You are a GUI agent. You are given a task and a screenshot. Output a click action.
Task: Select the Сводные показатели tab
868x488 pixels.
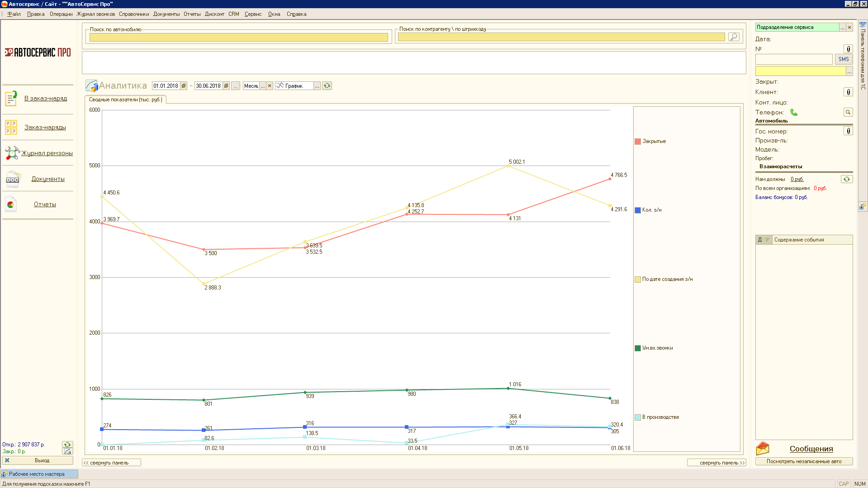(125, 99)
